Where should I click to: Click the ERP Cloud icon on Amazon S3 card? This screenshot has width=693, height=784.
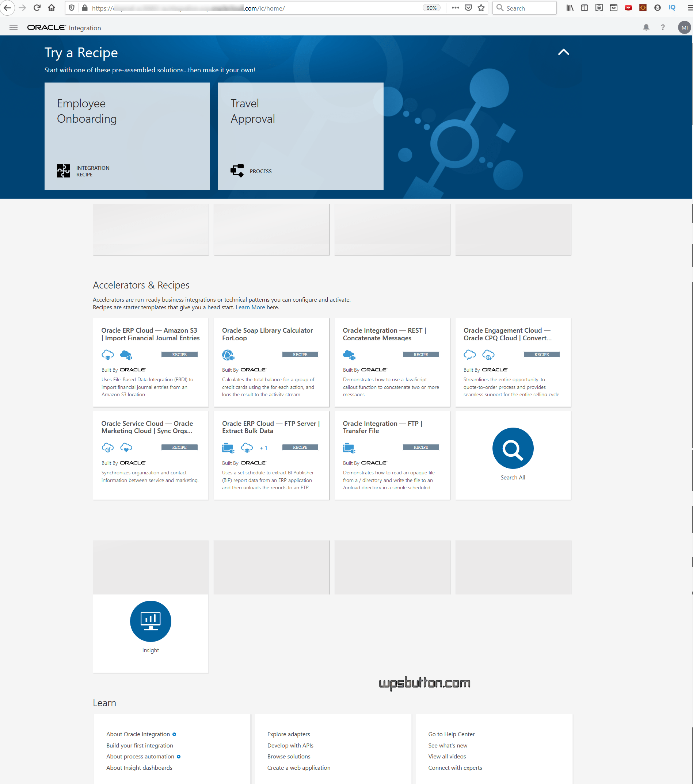(x=107, y=355)
